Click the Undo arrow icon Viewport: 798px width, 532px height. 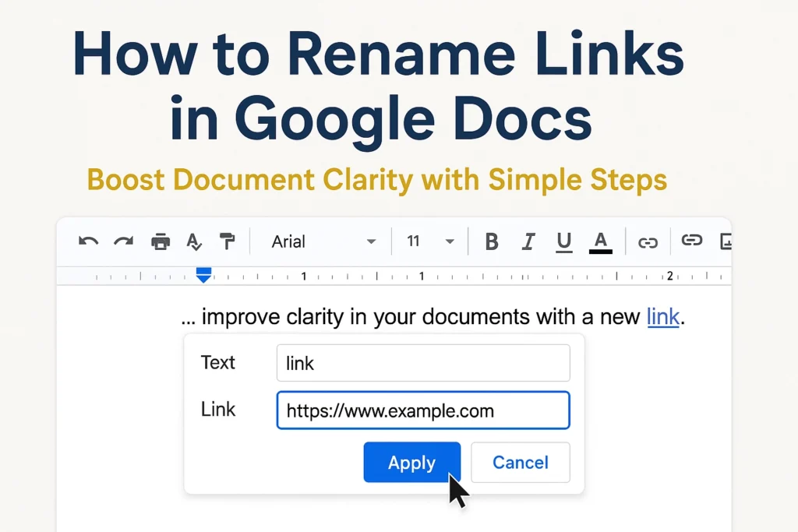pyautogui.click(x=88, y=241)
